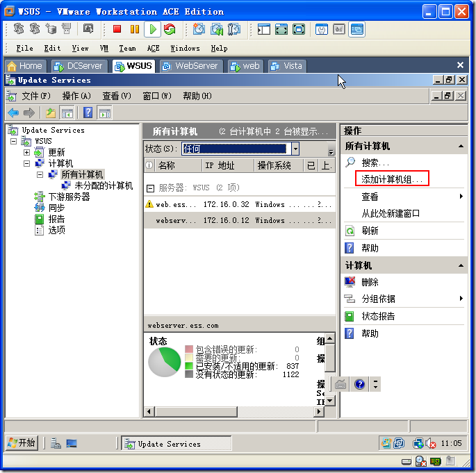Open the Snapshot Manager icon
Image resolution: width=476 pixels, height=473 pixels.
coord(233,29)
